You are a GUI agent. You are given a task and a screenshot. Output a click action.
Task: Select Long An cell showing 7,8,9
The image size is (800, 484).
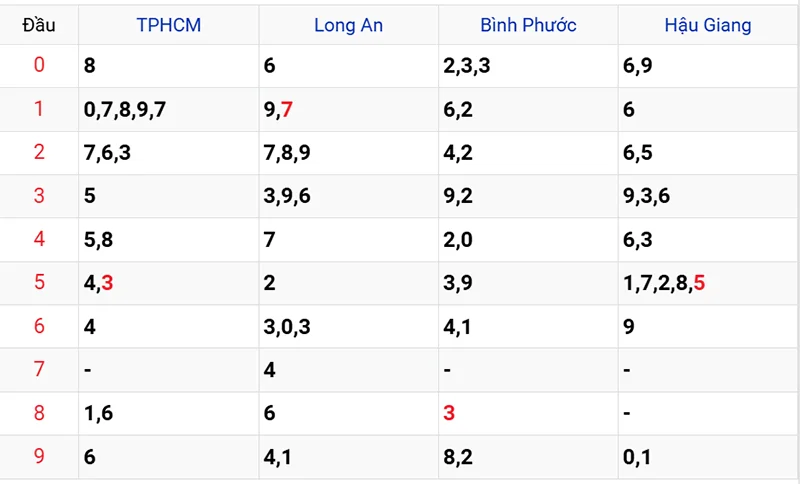tap(288, 153)
